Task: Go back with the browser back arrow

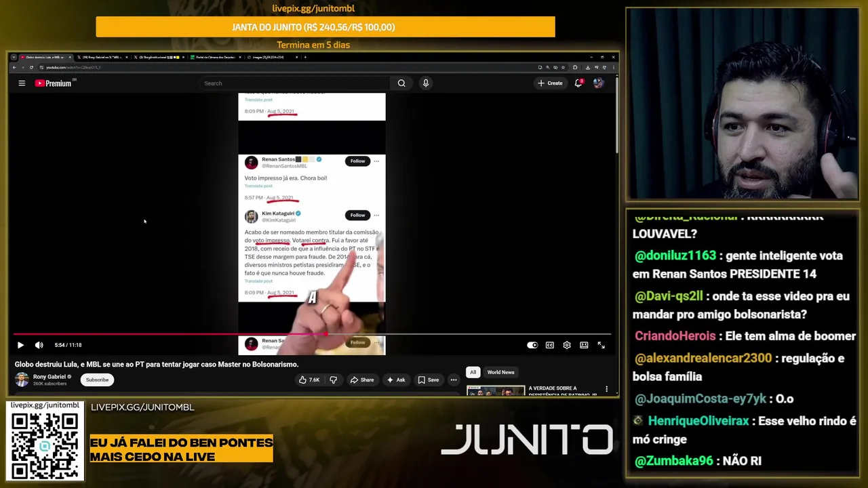Action: pos(14,67)
